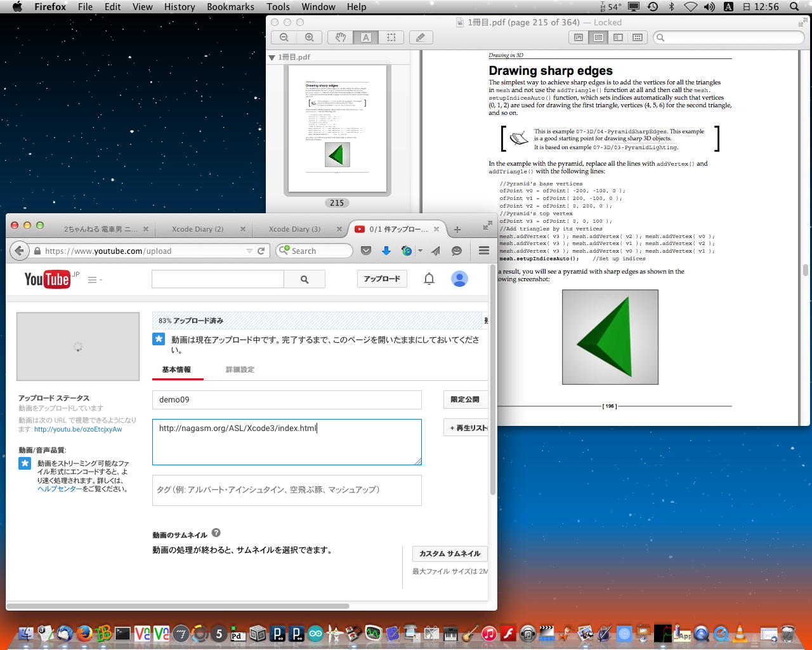
Task: Click the Bluetooth icon in the menu bar
Action: point(671,6)
